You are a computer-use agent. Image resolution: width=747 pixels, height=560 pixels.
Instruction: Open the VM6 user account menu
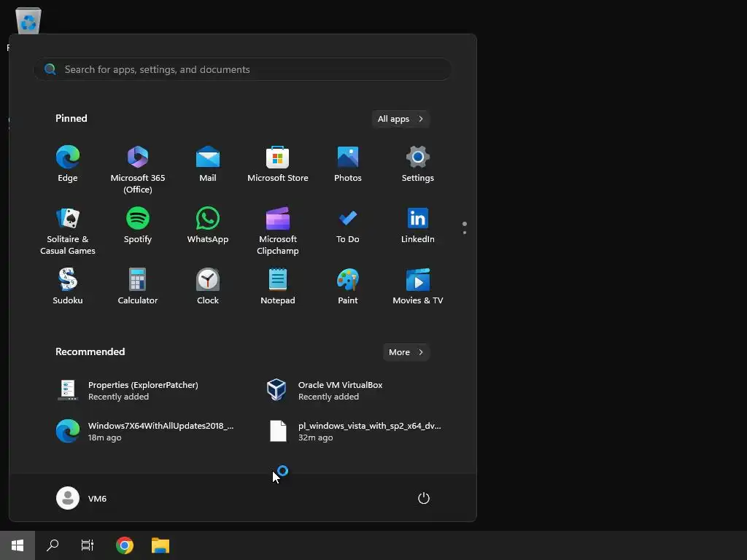(x=82, y=498)
